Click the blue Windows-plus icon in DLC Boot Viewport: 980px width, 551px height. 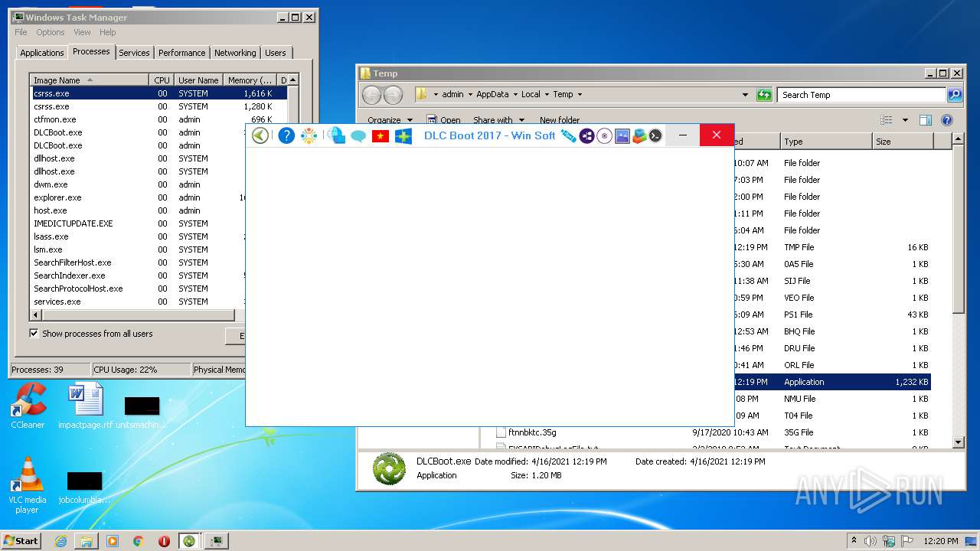pyautogui.click(x=403, y=135)
